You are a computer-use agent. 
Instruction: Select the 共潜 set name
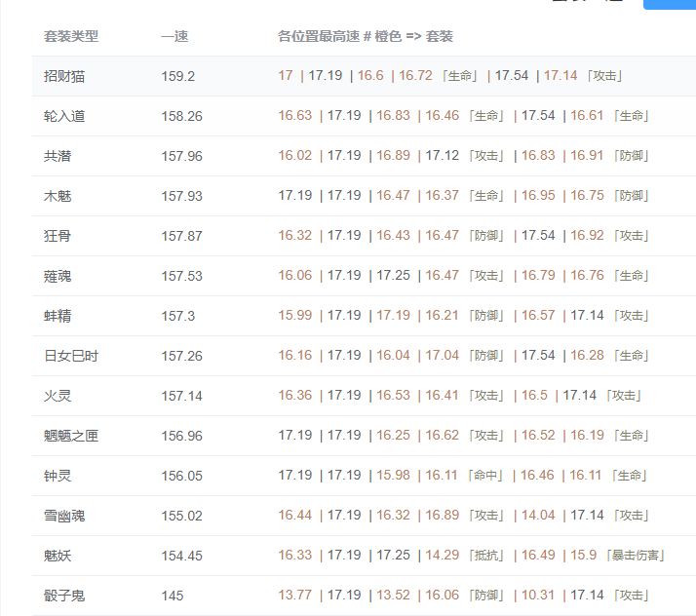click(x=58, y=156)
